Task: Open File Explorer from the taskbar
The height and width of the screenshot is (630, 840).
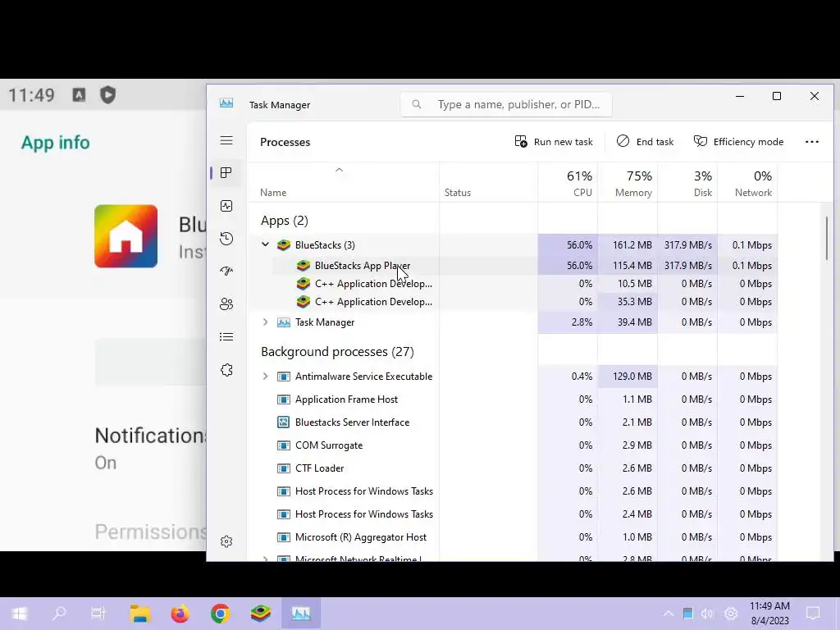Action: (x=139, y=614)
